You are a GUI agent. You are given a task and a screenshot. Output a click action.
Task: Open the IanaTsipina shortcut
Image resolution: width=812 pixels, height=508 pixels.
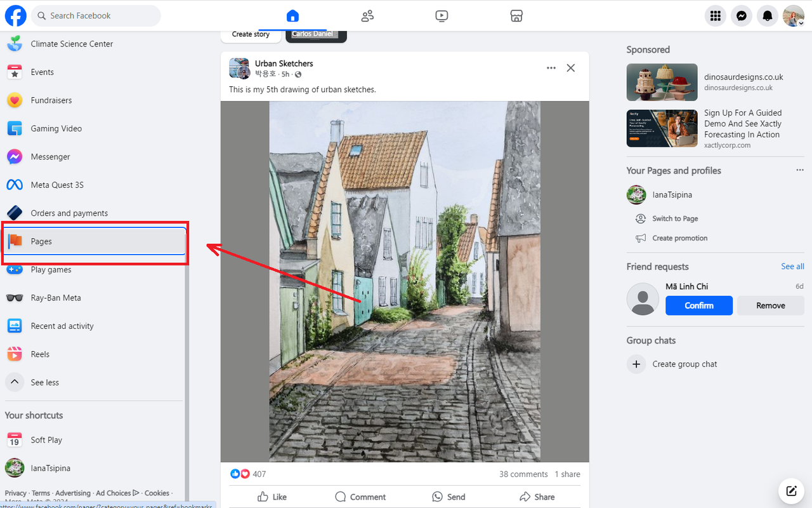94,468
